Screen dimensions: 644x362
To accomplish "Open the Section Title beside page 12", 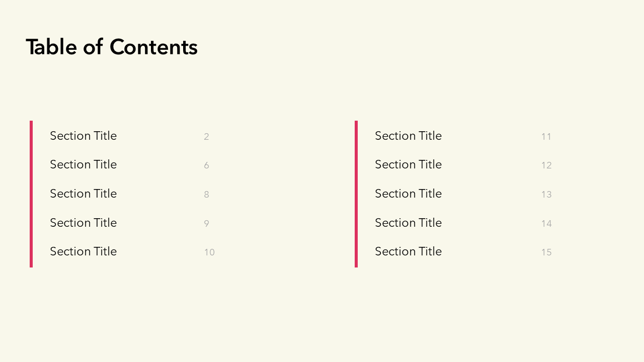I will click(408, 164).
